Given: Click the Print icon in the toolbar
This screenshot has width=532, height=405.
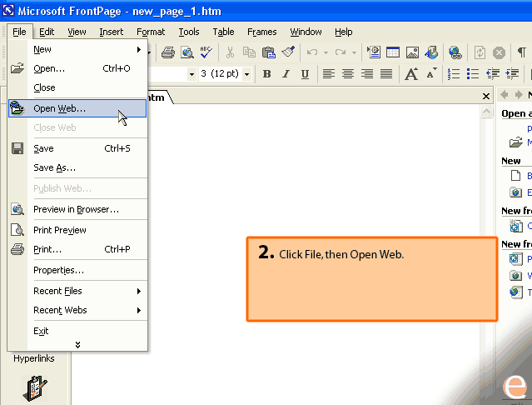Looking at the screenshot, I should [x=168, y=52].
